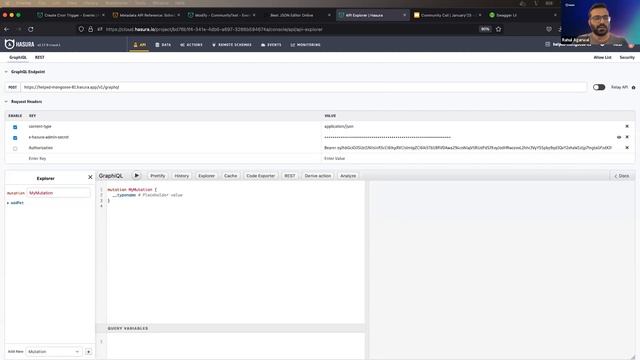
Task: Enable the content-type header checkbox
Action: [15, 127]
